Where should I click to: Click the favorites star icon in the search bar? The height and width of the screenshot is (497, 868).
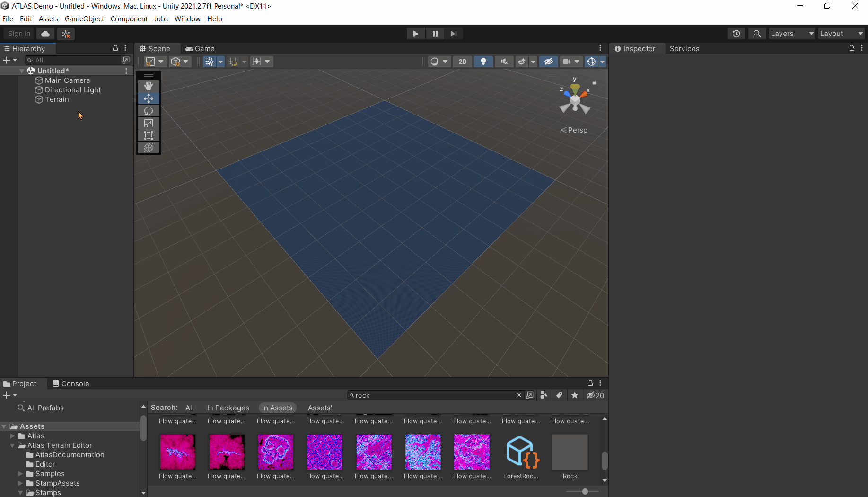575,395
